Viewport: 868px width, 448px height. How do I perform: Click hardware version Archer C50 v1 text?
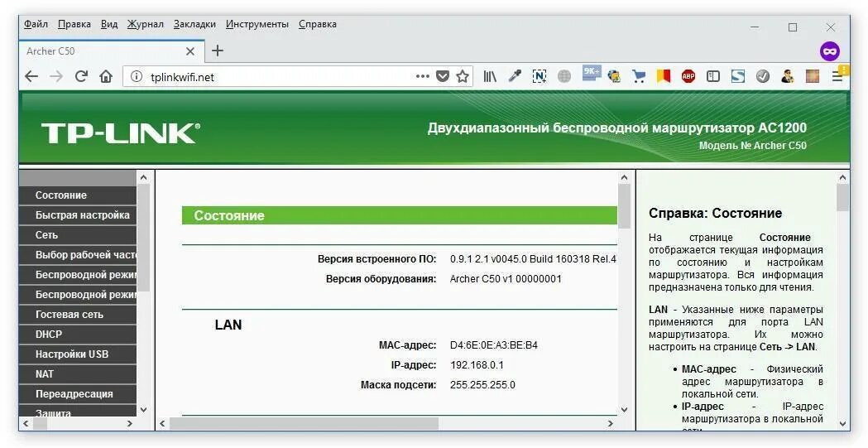click(x=506, y=278)
